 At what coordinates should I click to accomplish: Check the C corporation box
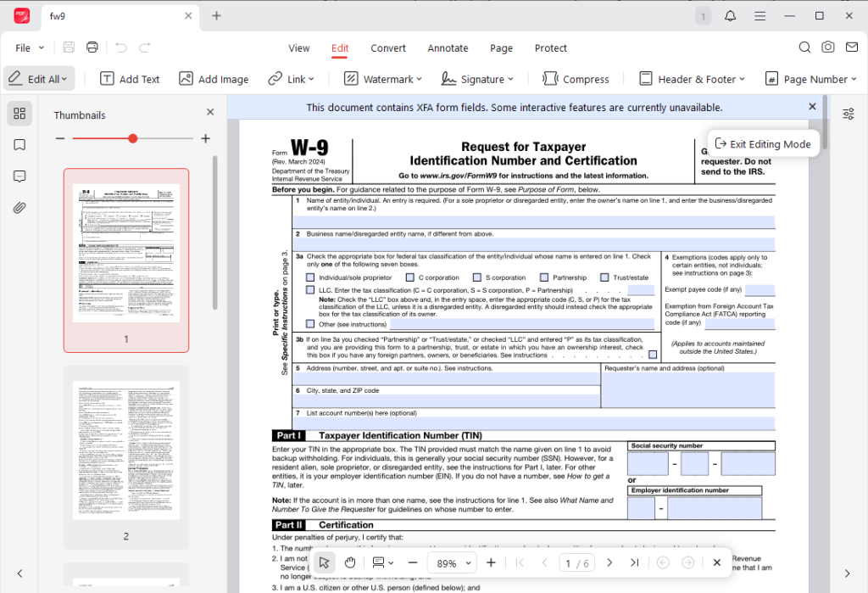click(x=410, y=277)
